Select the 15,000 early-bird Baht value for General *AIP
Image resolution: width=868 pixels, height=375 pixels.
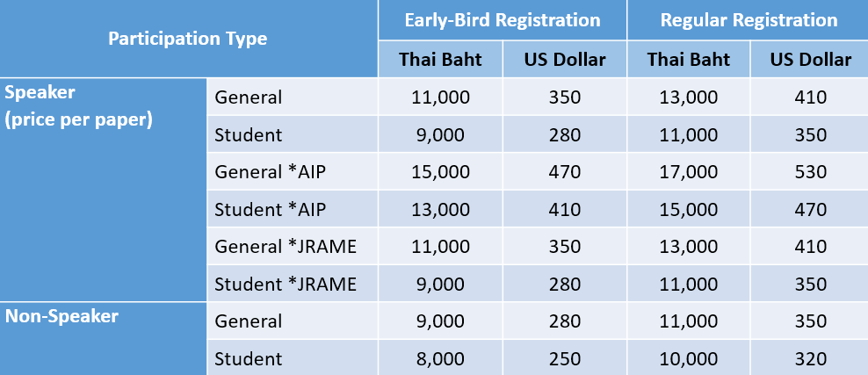(x=440, y=171)
